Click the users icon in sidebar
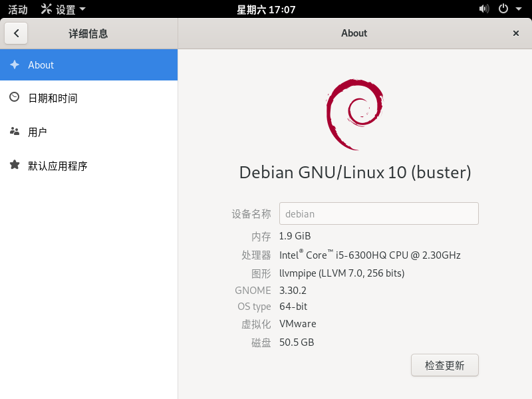Image resolution: width=532 pixels, height=399 pixels. 15,131
